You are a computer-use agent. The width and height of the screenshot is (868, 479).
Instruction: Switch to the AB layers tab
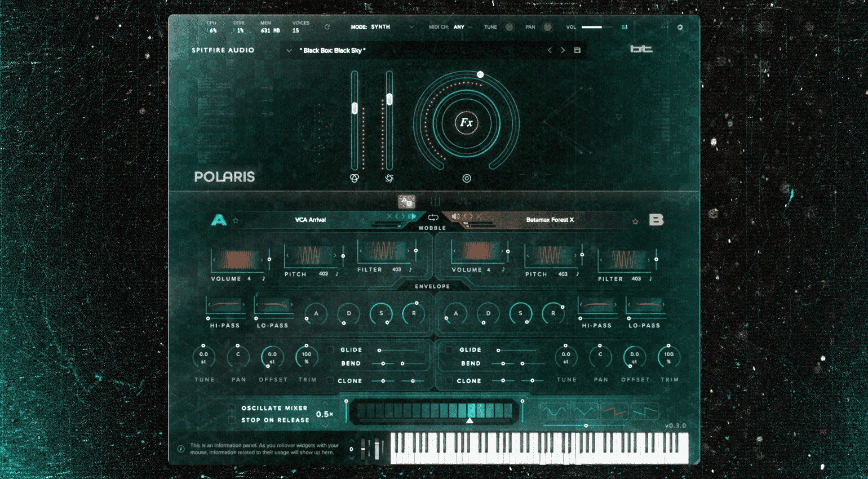click(406, 202)
